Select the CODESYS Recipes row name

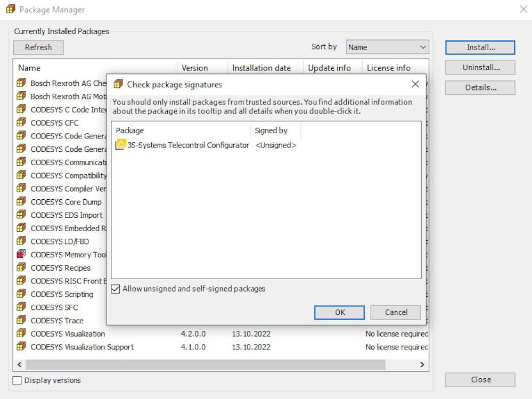(x=60, y=268)
